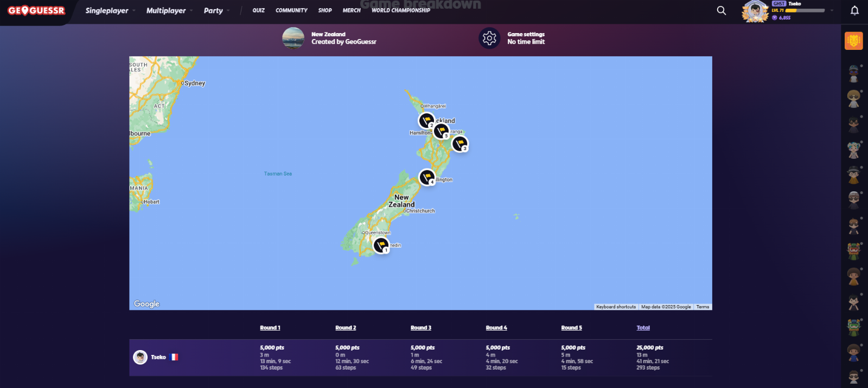Expand the Party dropdown menu
The image size is (868, 388).
[x=216, y=10]
